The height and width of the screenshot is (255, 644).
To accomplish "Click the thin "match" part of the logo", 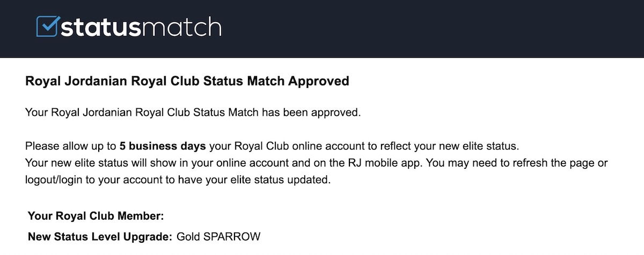I will click(x=181, y=27).
